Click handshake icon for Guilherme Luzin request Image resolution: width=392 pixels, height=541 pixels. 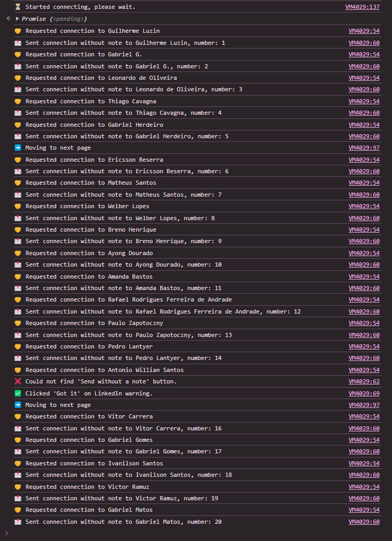coord(18,31)
